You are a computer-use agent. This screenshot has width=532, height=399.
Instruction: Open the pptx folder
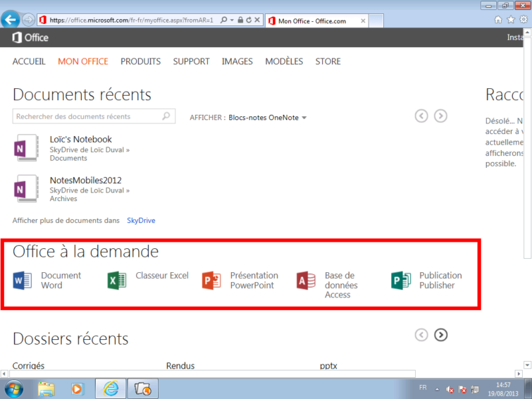tap(328, 366)
